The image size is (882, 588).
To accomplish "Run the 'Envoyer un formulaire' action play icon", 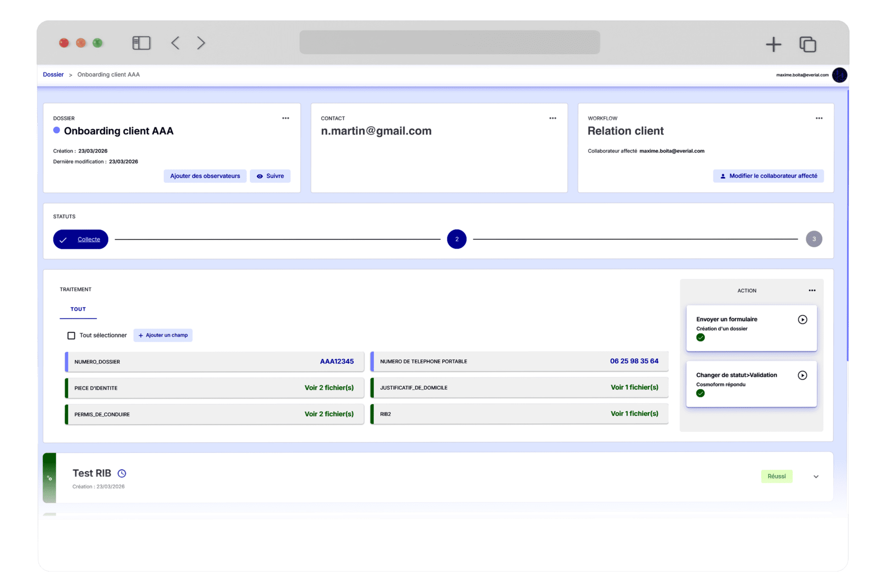I will coord(802,320).
